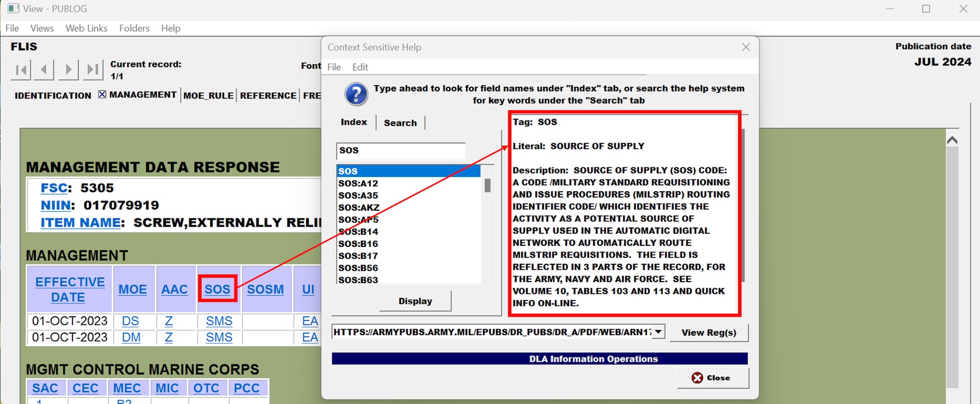Open the File menu in PUBLOG
The height and width of the screenshot is (404, 980).
pyautogui.click(x=12, y=28)
